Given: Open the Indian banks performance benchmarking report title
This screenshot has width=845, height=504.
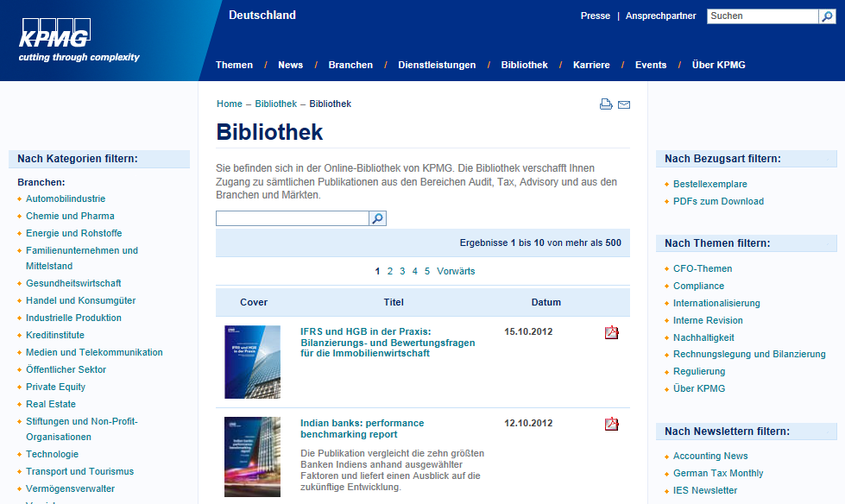Looking at the screenshot, I should tap(363, 429).
